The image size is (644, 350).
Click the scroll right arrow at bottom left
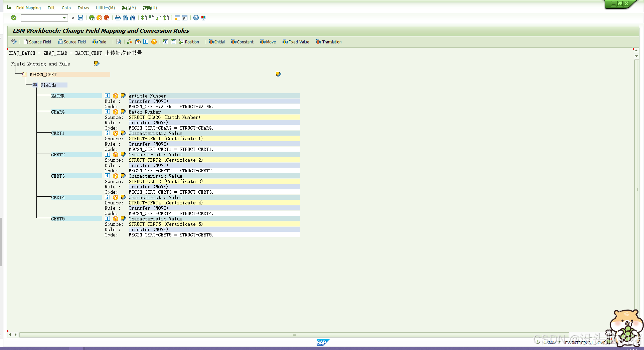point(15,335)
